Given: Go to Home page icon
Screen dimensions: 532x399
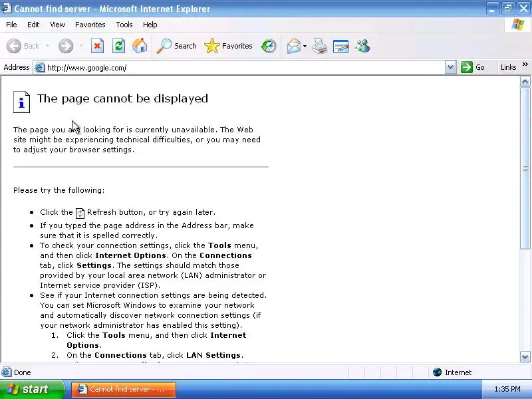Looking at the screenshot, I should pyautogui.click(x=140, y=46).
